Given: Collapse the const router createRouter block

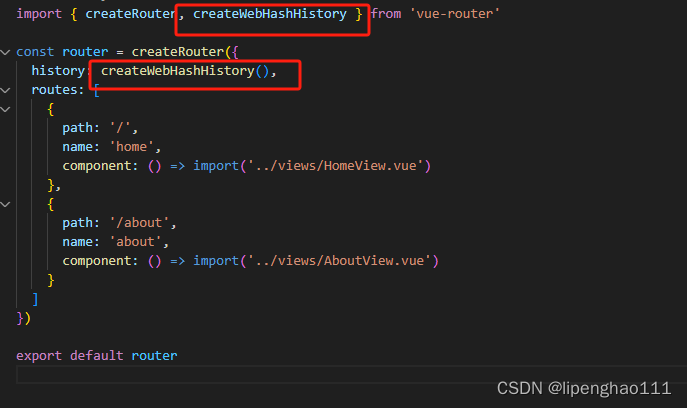Looking at the screenshot, I should click(5, 52).
